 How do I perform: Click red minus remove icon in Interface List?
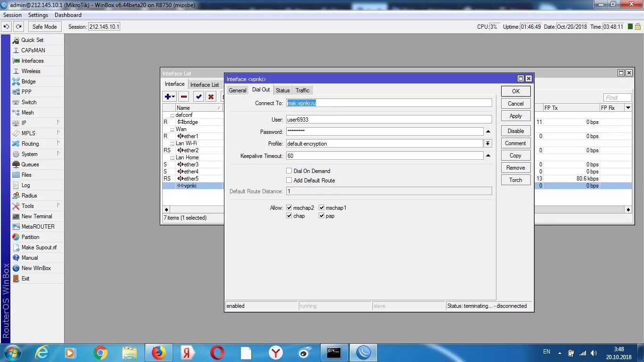coord(184,97)
